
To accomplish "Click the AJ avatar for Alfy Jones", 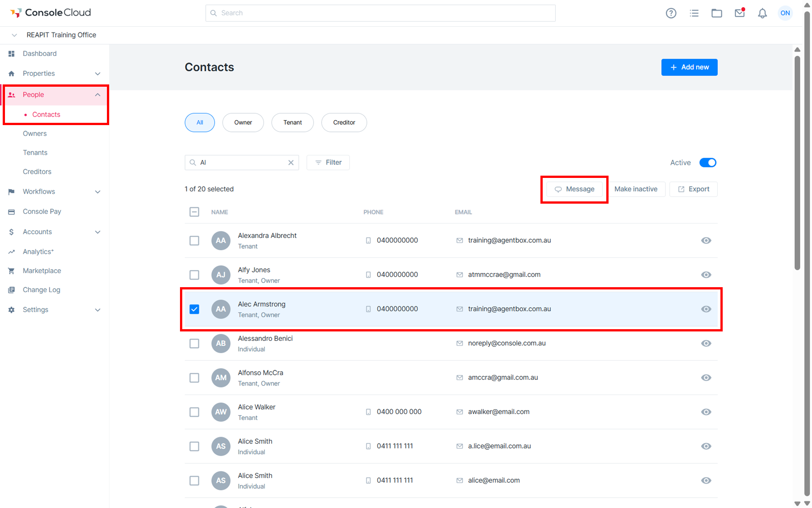I will [221, 275].
